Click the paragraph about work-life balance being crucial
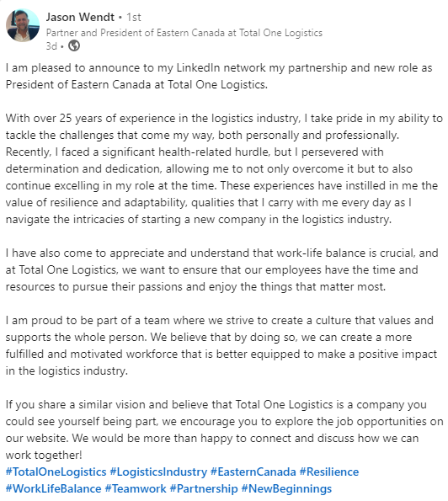Screen dimensions: 448x501 pos(221,269)
